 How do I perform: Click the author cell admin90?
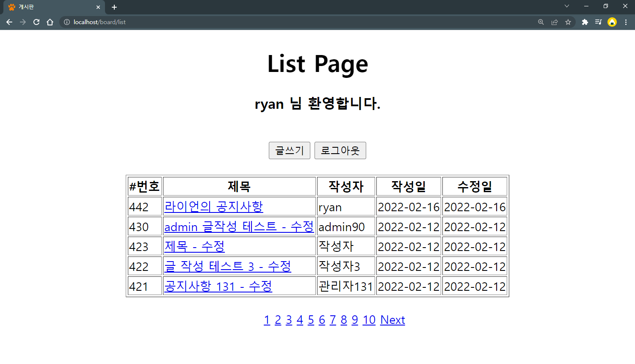click(x=346, y=226)
